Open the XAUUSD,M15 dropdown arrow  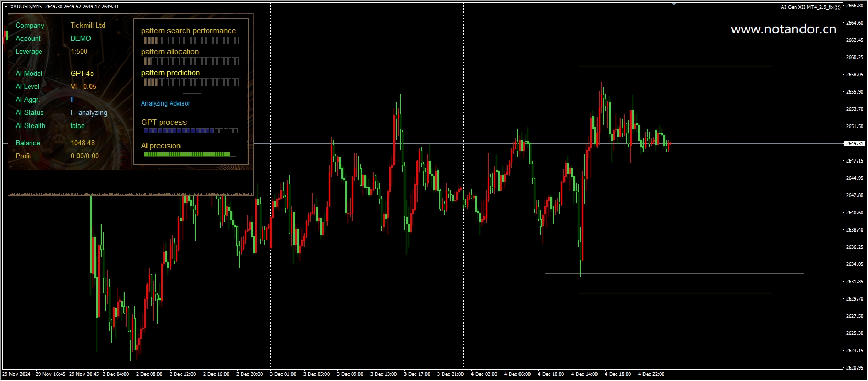[x=6, y=7]
